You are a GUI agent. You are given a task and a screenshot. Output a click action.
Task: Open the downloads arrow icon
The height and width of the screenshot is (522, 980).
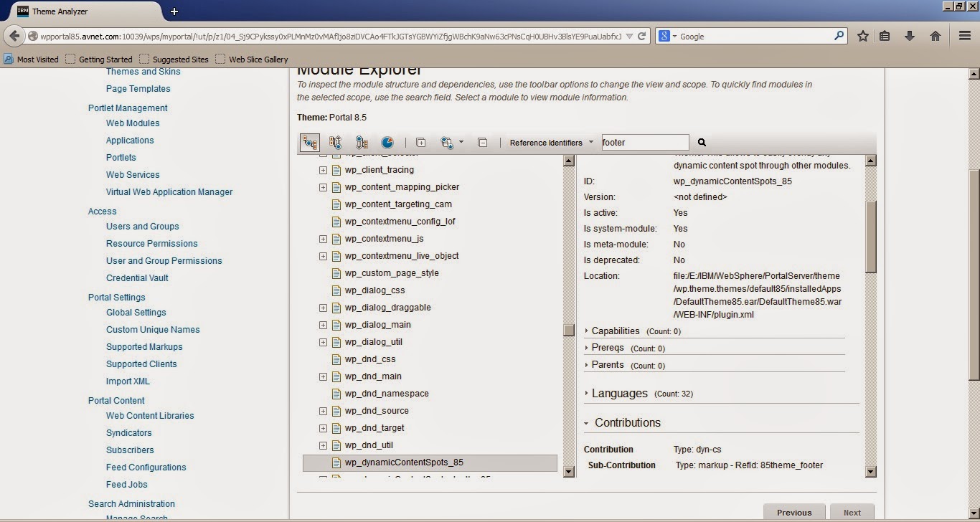[x=910, y=36]
